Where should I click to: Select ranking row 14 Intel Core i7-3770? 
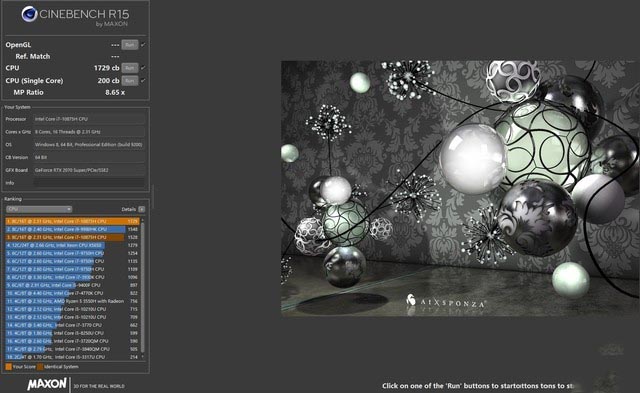click(x=72, y=325)
